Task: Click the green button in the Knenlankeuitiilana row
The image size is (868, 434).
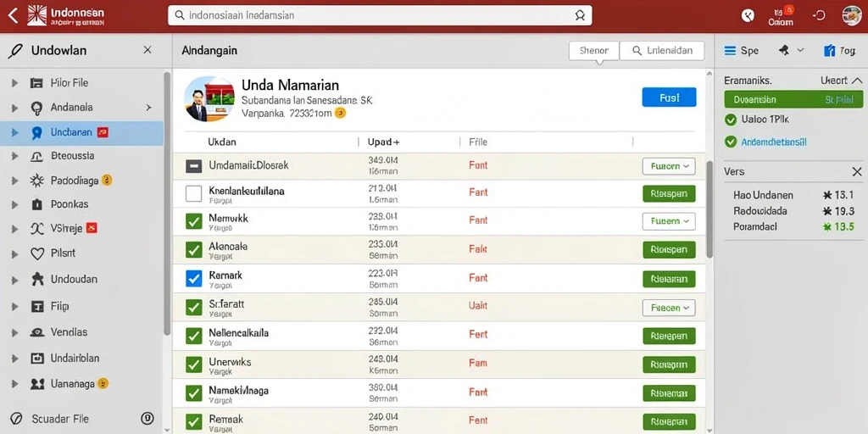Action: (669, 194)
